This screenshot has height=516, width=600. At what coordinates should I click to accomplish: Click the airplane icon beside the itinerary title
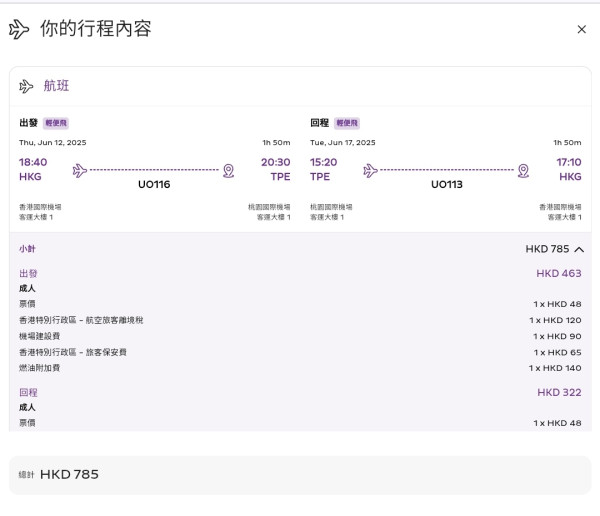(x=19, y=29)
